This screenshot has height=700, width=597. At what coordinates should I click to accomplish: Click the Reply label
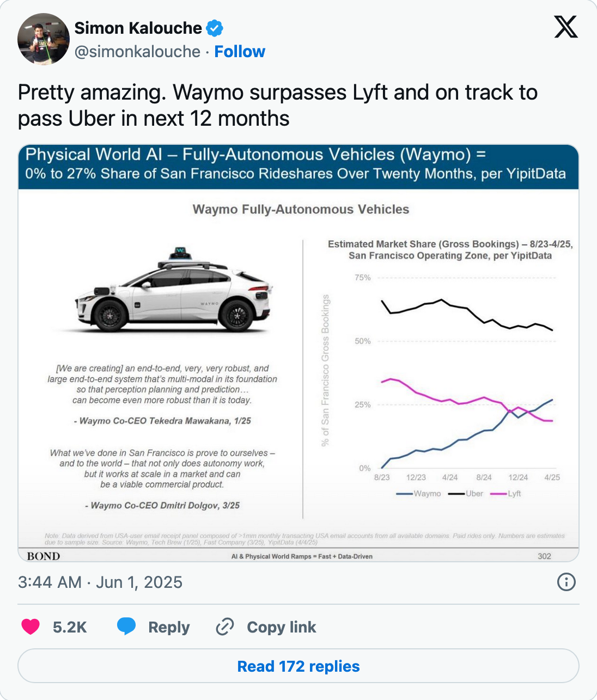pyautogui.click(x=169, y=627)
